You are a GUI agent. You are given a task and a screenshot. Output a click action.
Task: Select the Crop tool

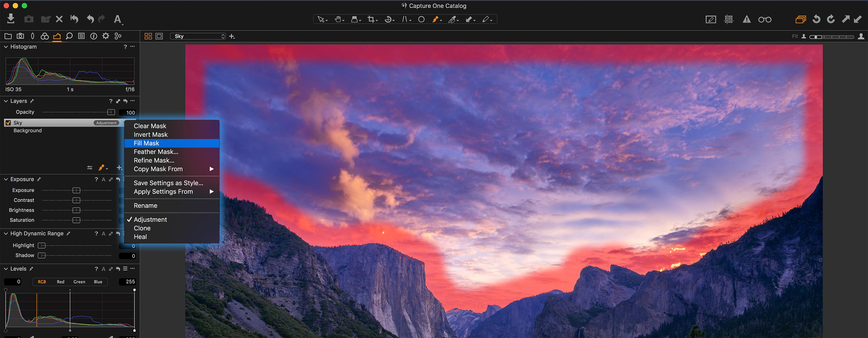click(x=371, y=19)
